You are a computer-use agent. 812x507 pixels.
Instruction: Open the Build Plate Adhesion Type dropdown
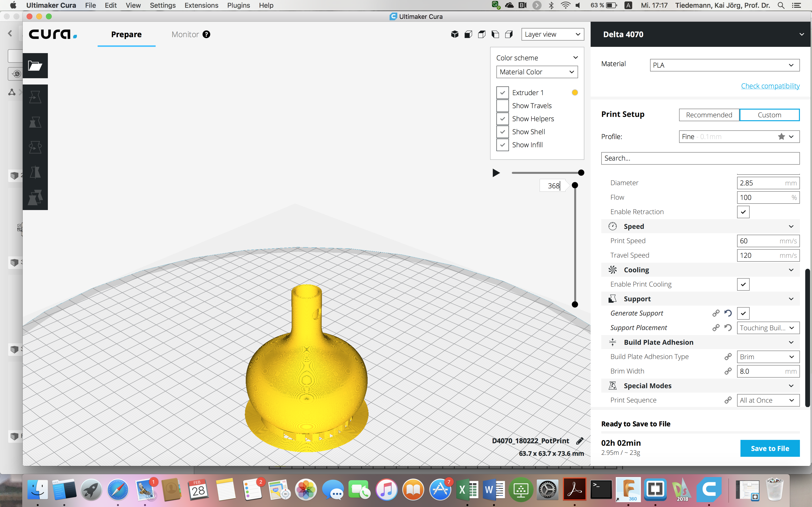pos(768,357)
